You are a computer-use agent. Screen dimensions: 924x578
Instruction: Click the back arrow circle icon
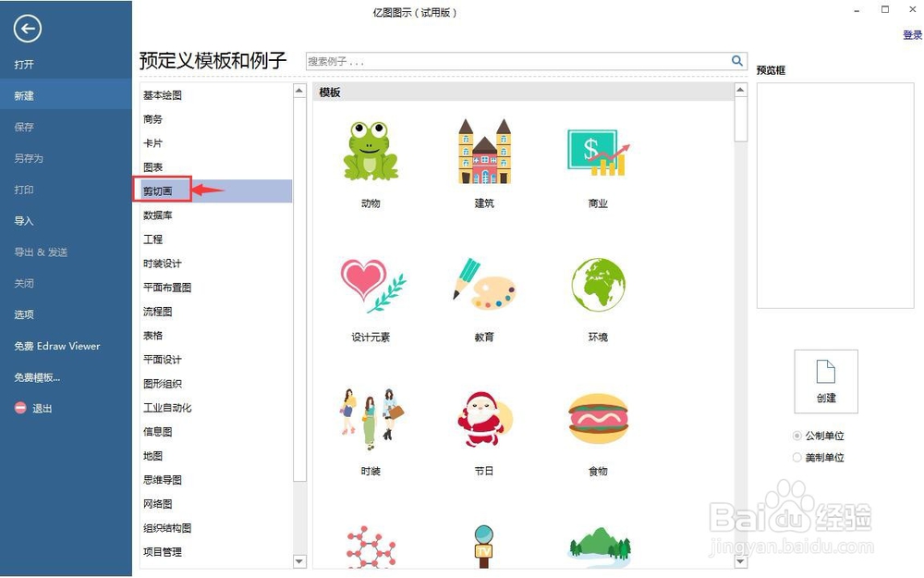coord(28,29)
